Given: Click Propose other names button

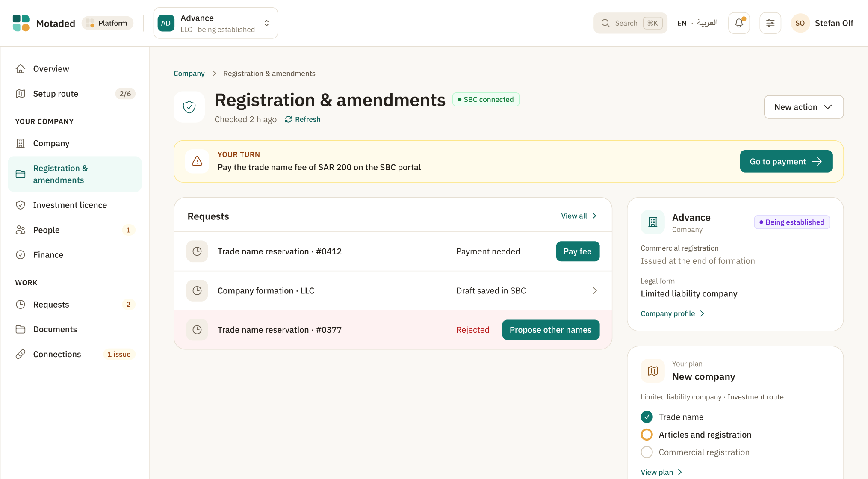Looking at the screenshot, I should (x=551, y=330).
